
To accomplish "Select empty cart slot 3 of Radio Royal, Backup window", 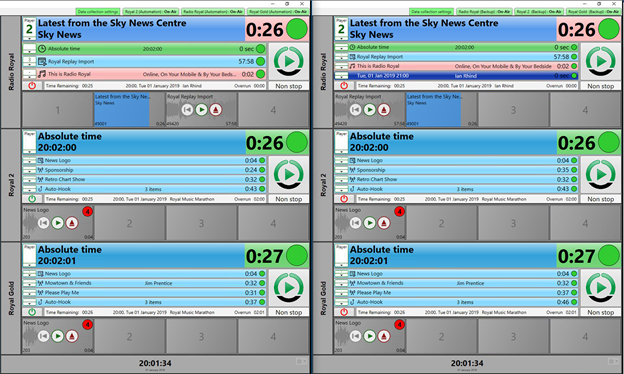I will click(513, 110).
